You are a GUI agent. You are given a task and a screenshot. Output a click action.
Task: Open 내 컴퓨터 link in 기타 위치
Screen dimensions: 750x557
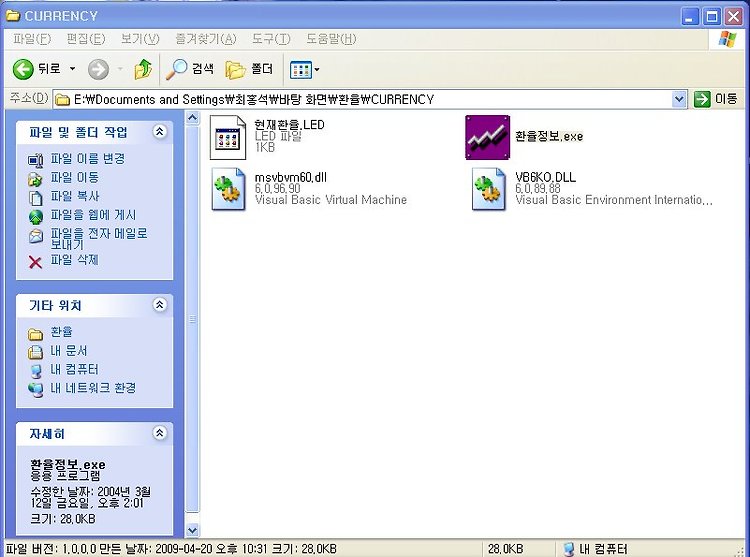click(x=75, y=369)
